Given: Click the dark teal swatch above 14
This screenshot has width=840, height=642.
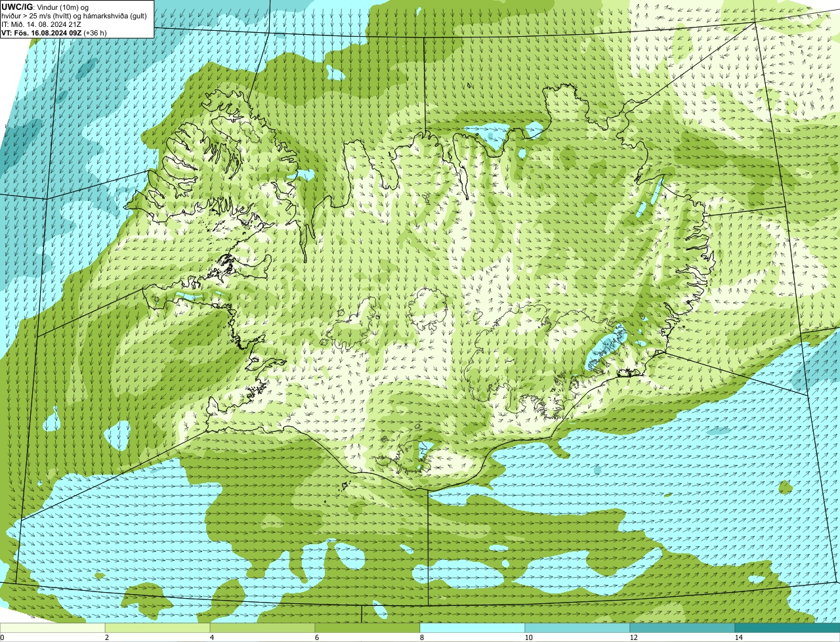Looking at the screenshot, I should (x=787, y=628).
